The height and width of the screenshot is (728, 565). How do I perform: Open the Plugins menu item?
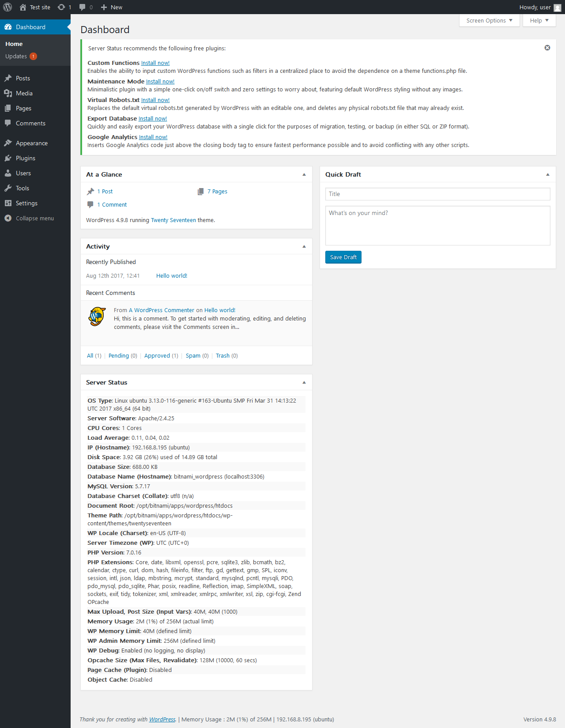[x=35, y=158]
